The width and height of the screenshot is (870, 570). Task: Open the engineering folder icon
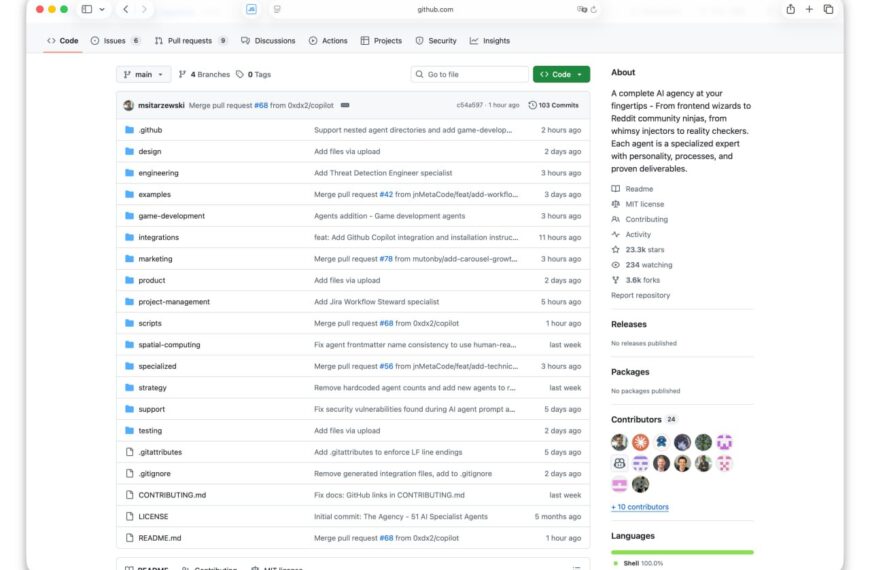129,173
